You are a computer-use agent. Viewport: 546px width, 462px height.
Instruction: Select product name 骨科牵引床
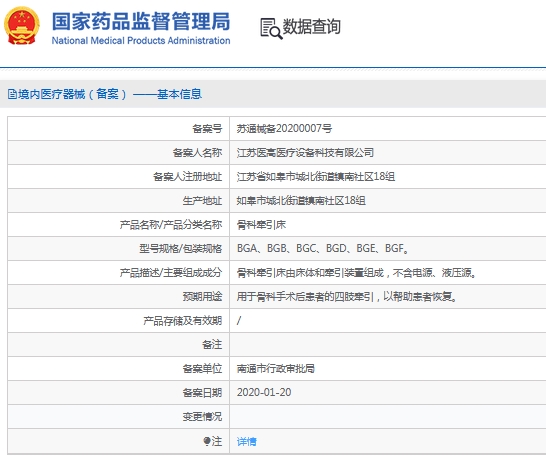pos(261,225)
